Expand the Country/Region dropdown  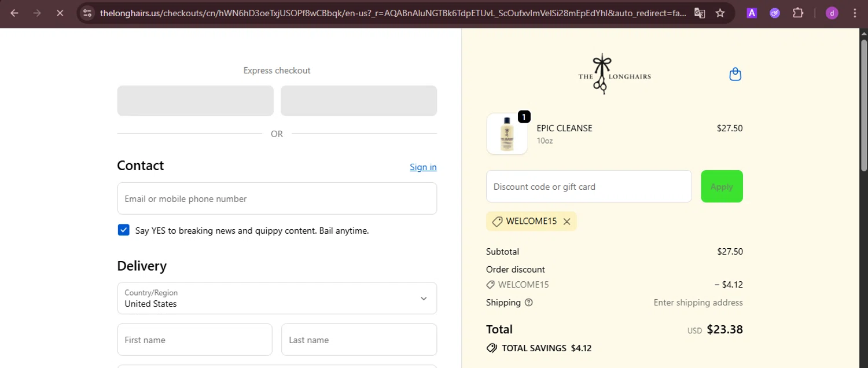[x=277, y=298]
